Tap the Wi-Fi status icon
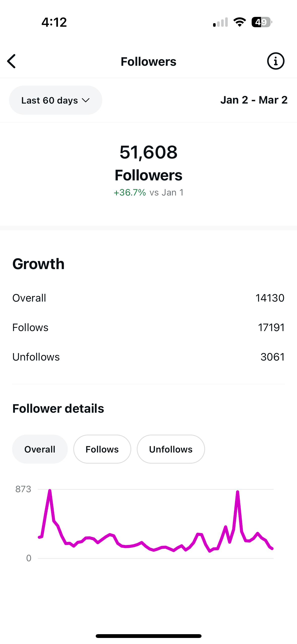Image resolution: width=297 pixels, height=644 pixels. 239,22
